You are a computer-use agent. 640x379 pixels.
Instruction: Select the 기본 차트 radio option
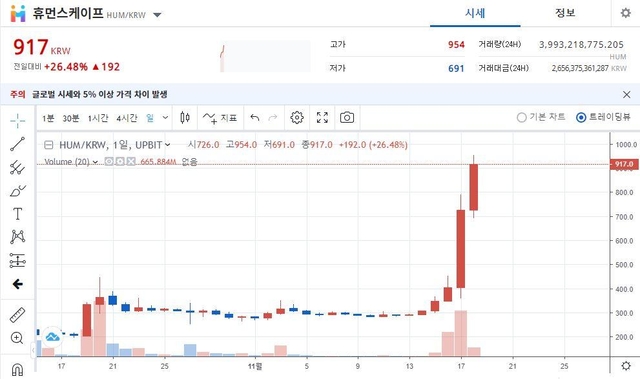[x=541, y=117]
